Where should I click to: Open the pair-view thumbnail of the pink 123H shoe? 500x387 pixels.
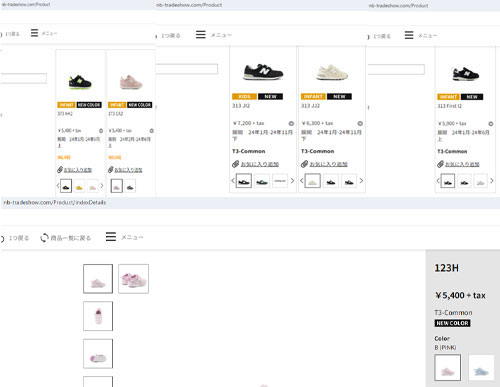(x=133, y=279)
